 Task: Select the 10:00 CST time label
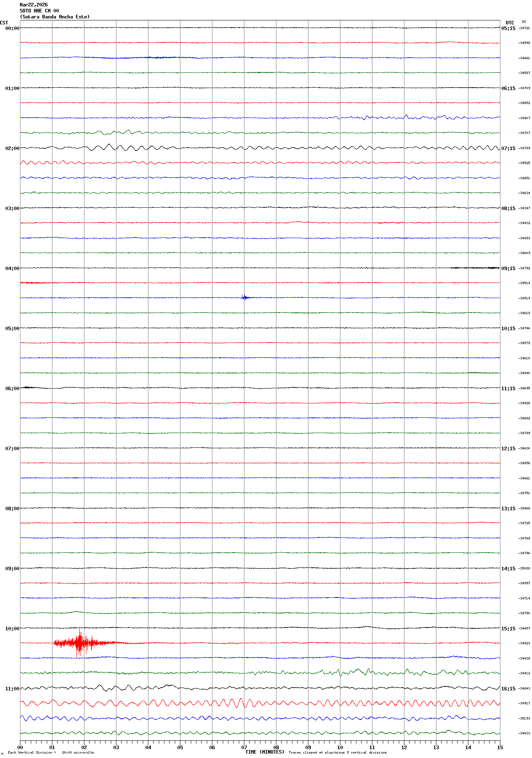point(12,629)
